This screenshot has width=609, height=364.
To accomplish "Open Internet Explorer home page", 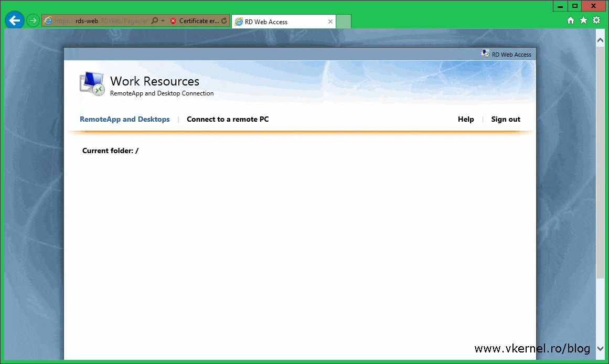I will pos(570,20).
